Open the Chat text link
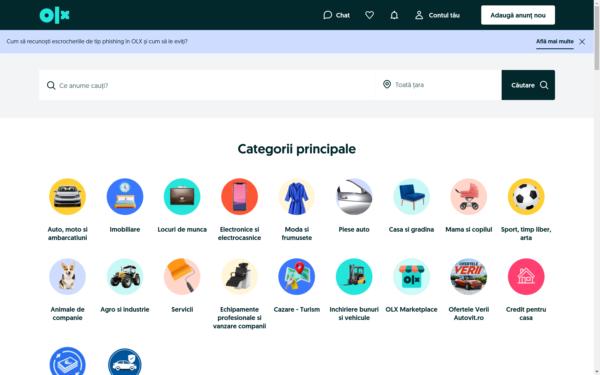600x375 pixels. [x=342, y=15]
